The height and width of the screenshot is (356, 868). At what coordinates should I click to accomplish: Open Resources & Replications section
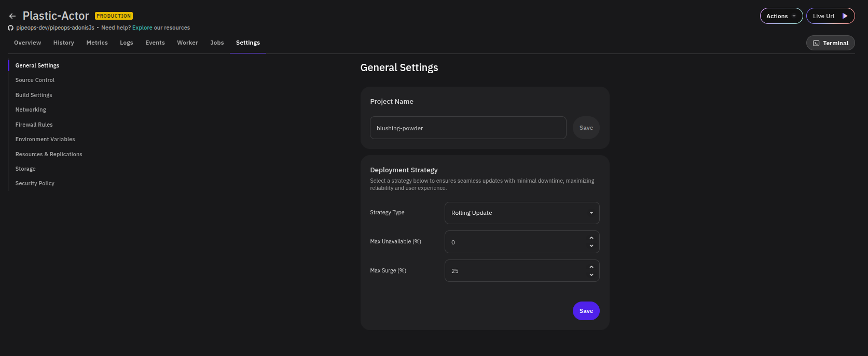(x=49, y=154)
